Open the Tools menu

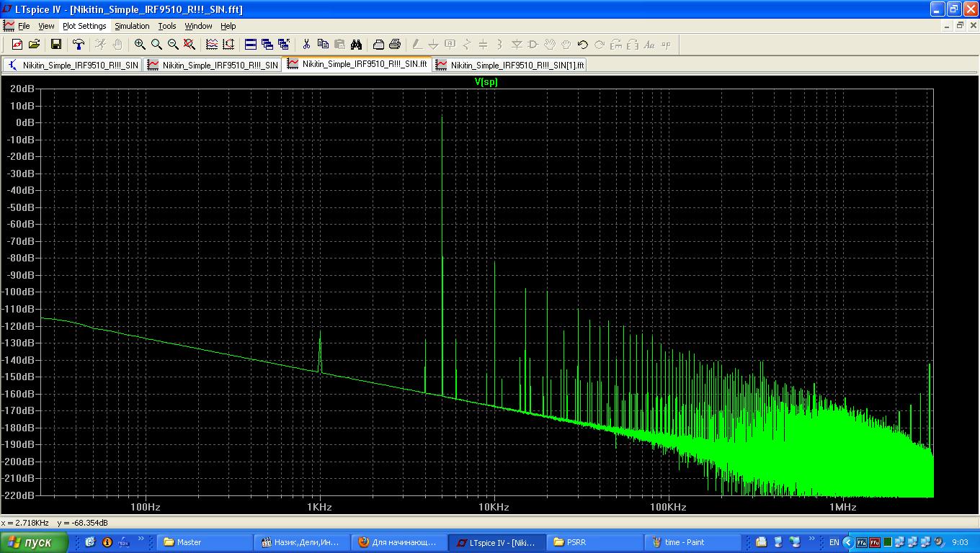(167, 26)
